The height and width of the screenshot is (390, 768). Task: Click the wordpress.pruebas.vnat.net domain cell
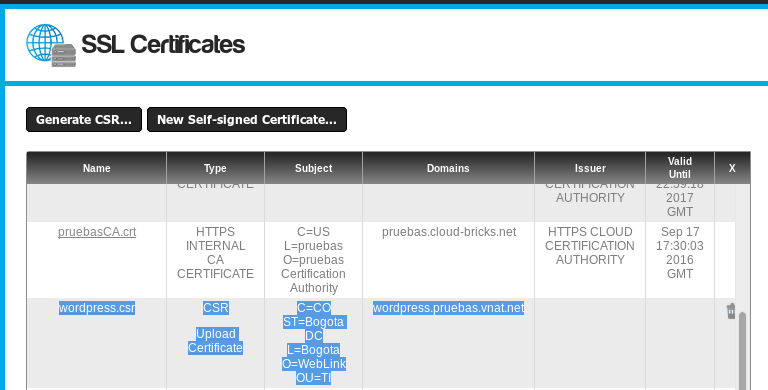pyautogui.click(x=448, y=308)
